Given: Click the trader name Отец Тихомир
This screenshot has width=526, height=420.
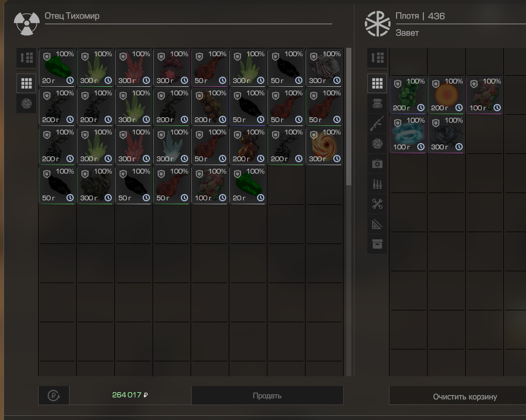Looking at the screenshot, I should 72,16.
